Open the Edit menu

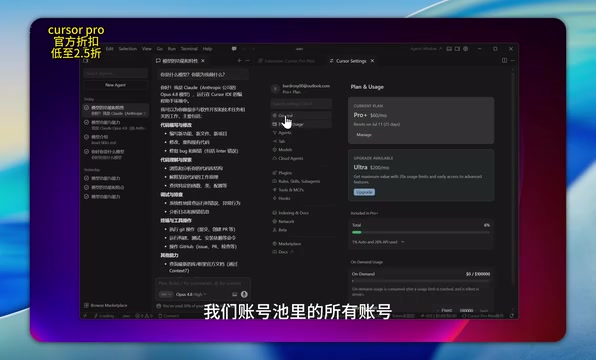[x=109, y=49]
